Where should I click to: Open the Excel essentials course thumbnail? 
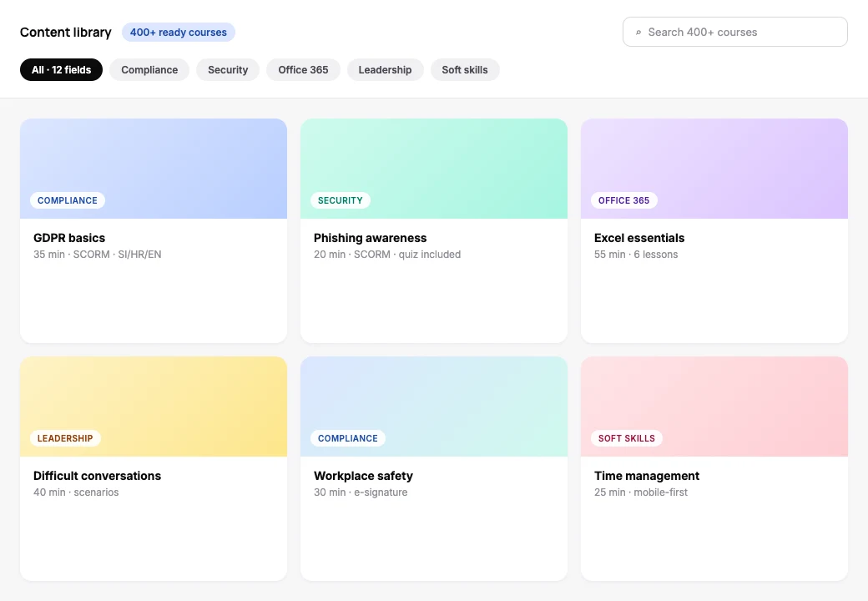pyautogui.click(x=714, y=169)
